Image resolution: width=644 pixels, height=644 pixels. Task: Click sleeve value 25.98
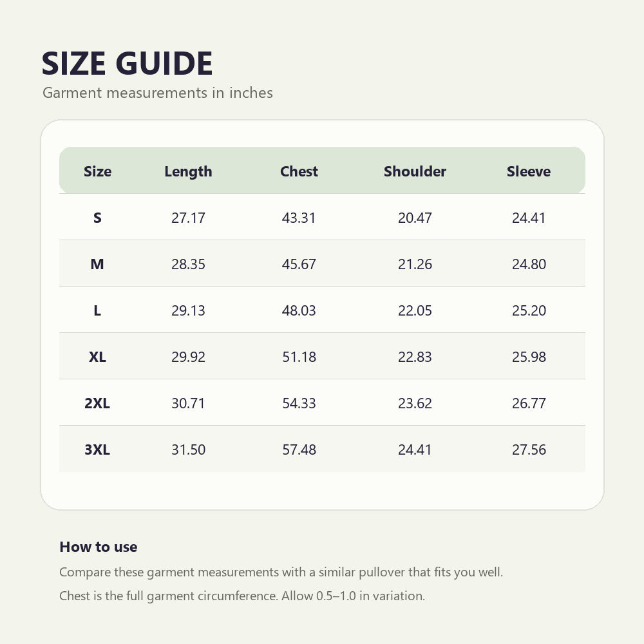click(529, 357)
